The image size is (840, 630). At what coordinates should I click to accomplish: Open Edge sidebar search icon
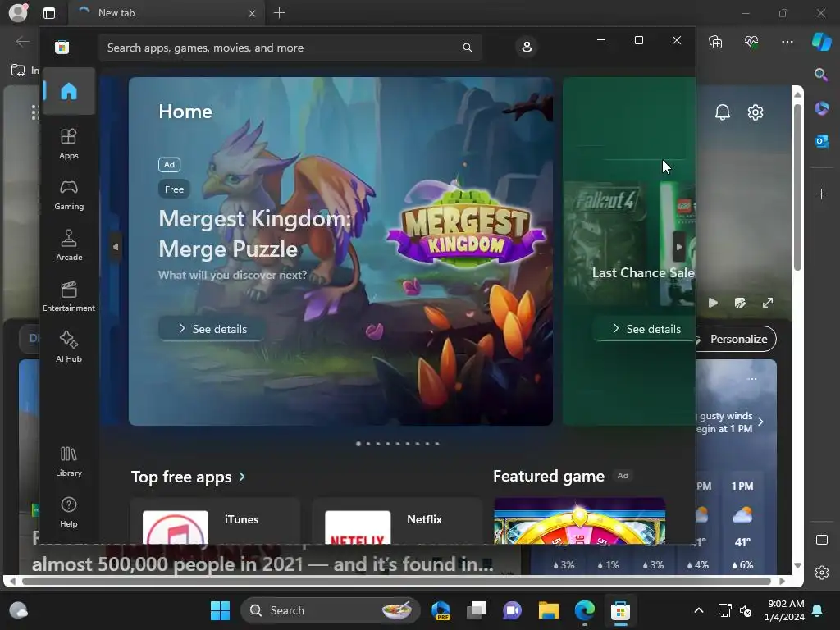pos(821,75)
